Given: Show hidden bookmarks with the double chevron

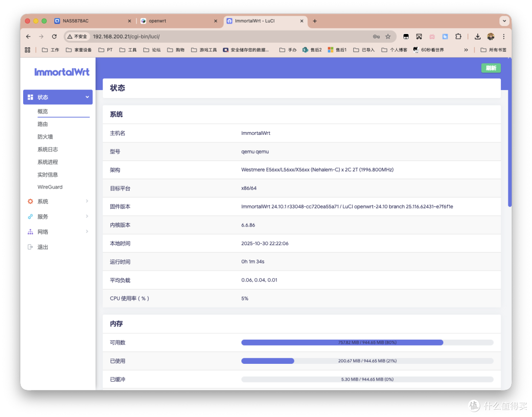Looking at the screenshot, I should [x=466, y=50].
